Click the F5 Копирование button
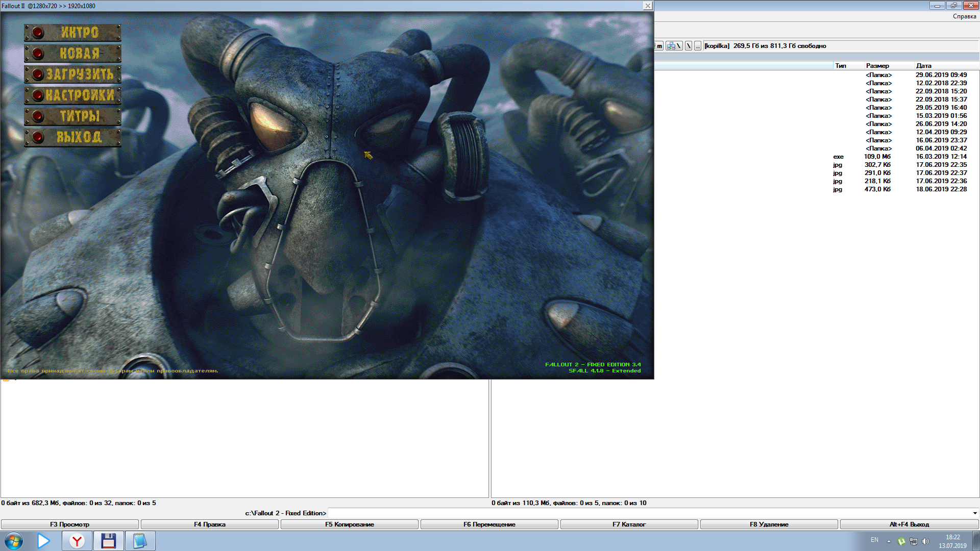 coord(350,524)
